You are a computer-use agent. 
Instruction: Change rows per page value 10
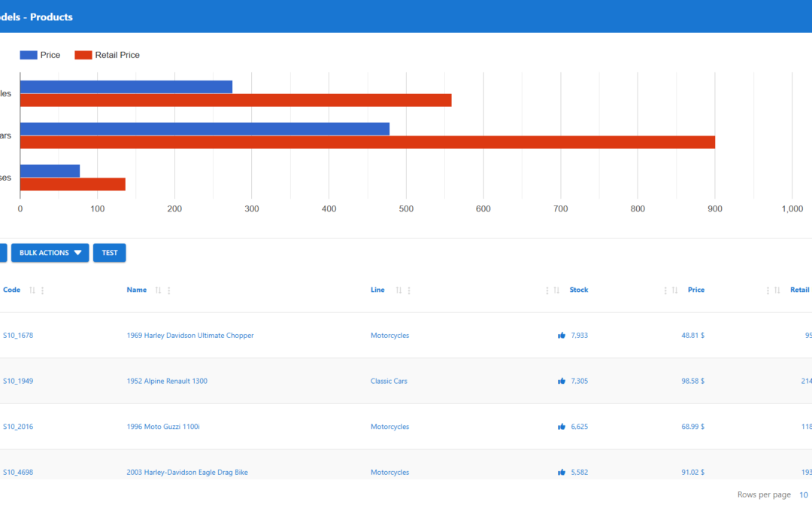tap(803, 495)
